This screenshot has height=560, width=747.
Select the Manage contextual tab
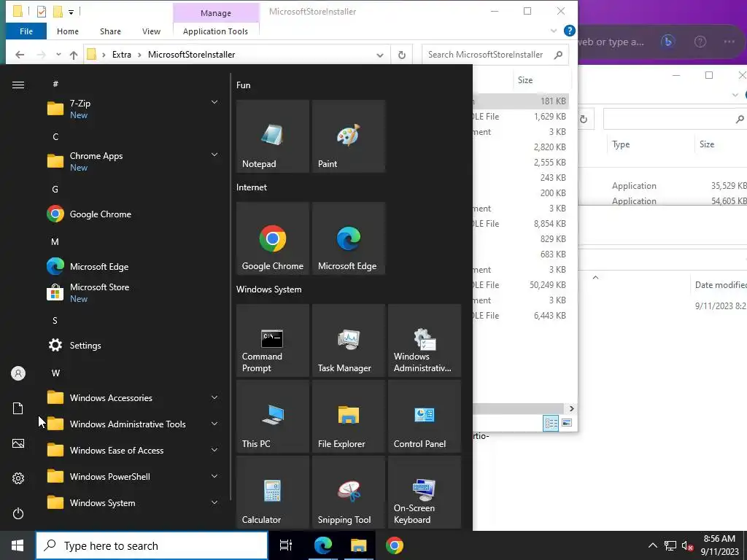[216, 13]
